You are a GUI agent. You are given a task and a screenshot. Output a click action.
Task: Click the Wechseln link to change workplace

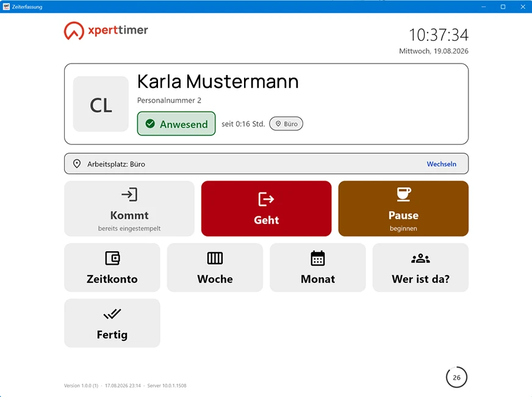(x=442, y=164)
